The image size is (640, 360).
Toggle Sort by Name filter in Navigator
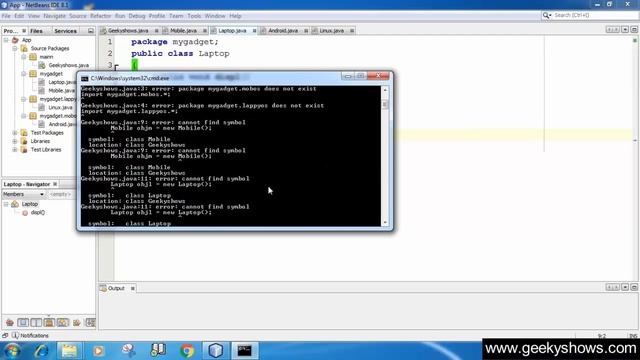pos(90,323)
